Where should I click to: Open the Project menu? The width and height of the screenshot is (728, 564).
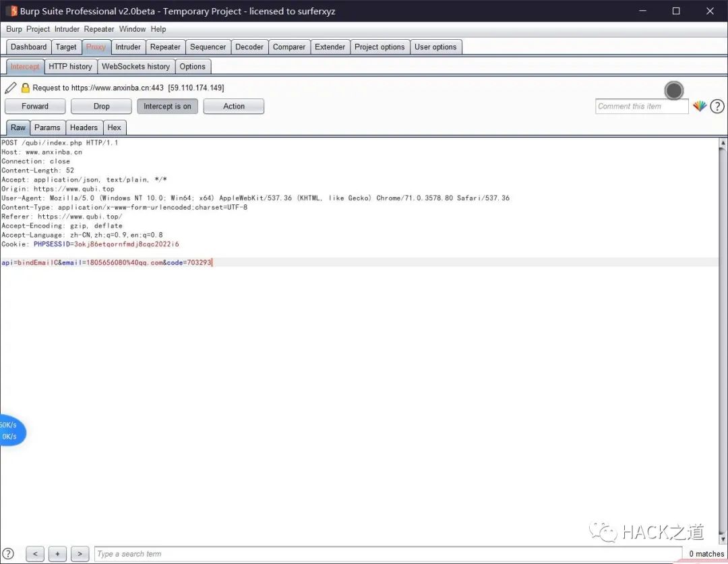click(x=38, y=29)
